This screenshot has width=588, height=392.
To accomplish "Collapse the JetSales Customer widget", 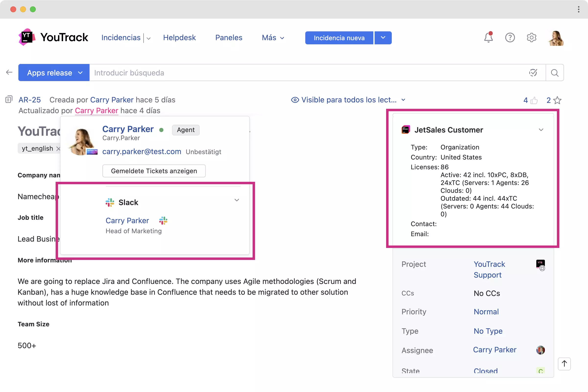I will (541, 130).
